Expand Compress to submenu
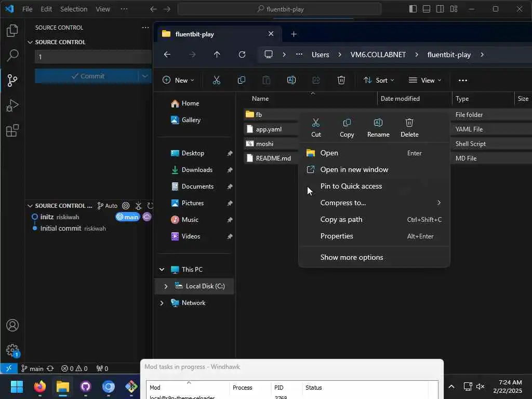Viewport: 532px width, 399px height. (x=374, y=203)
